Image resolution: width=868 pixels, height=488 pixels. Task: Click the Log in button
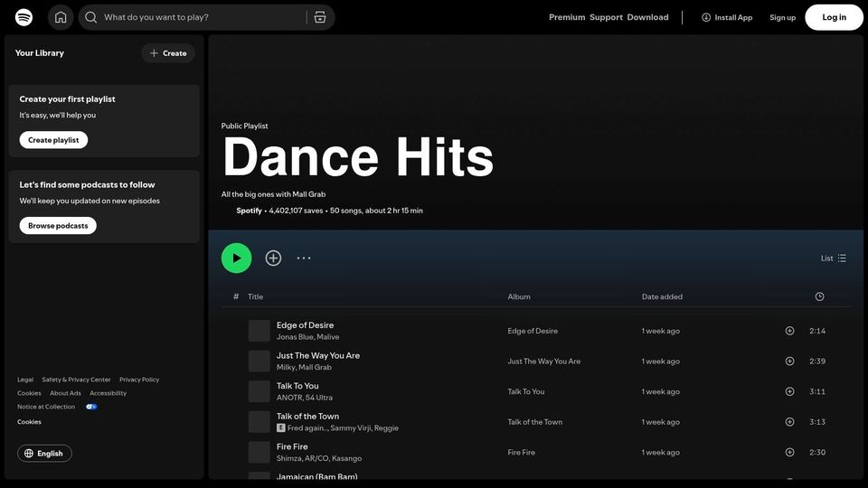point(834,17)
